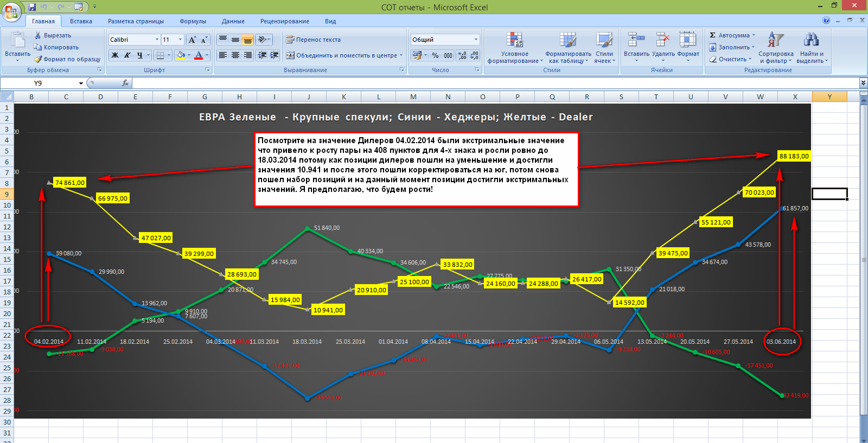Open Excel help question mark
Screen dimensions: 868x443
click(x=826, y=20)
